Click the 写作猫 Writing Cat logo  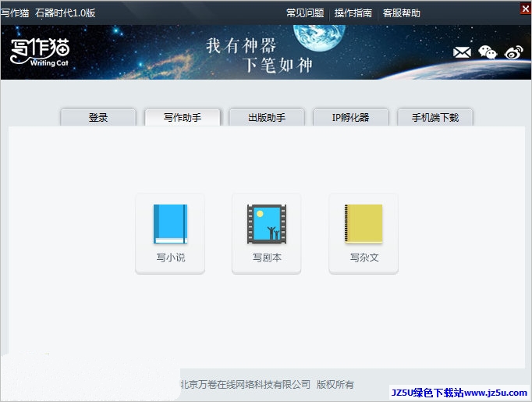40,52
